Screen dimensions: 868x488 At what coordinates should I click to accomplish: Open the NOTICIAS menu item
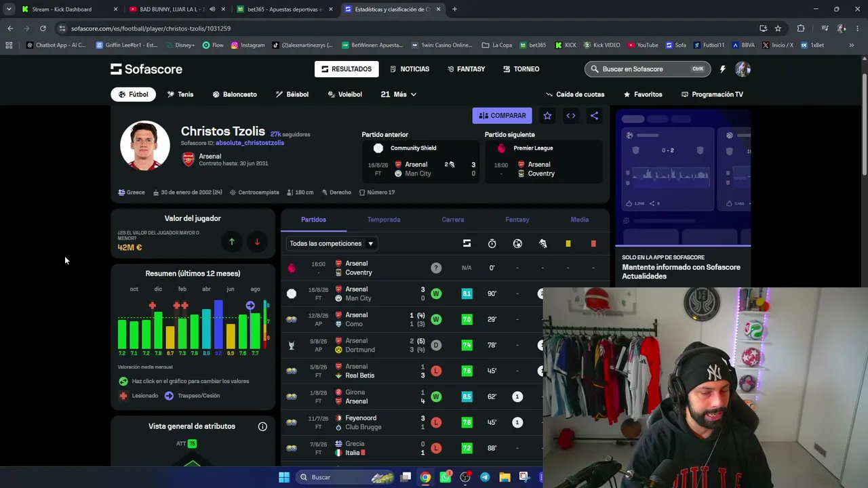[x=410, y=69]
